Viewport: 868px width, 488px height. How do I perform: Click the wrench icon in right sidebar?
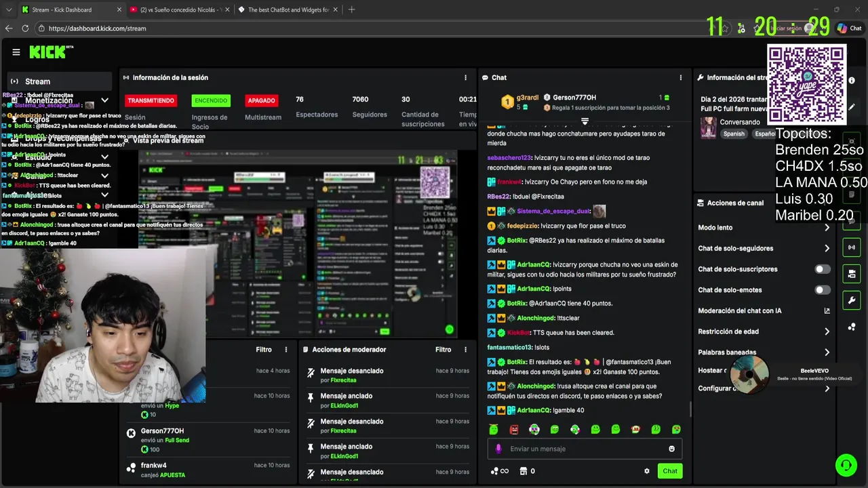tap(852, 300)
